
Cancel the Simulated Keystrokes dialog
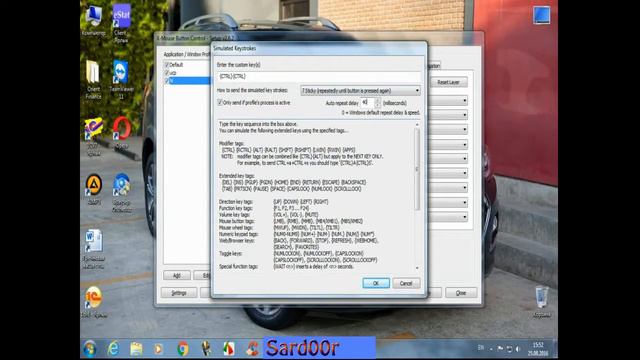pyautogui.click(x=406, y=283)
